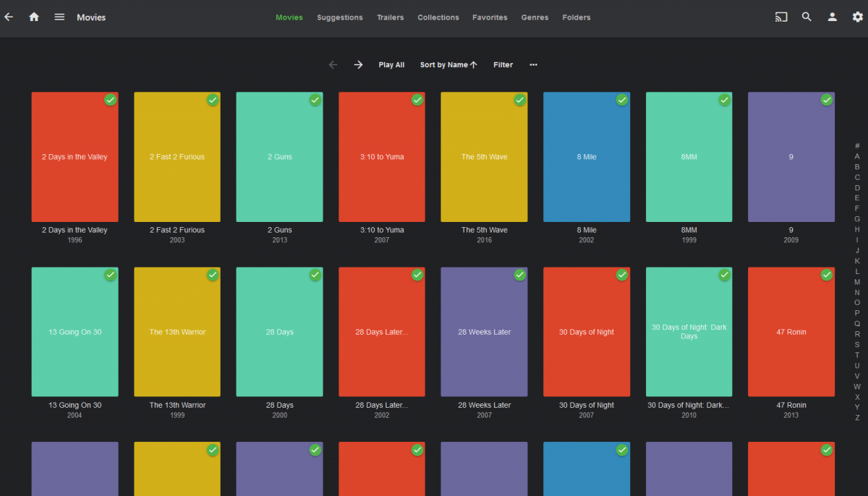Jump to letter P in alphabet picker

click(x=857, y=313)
